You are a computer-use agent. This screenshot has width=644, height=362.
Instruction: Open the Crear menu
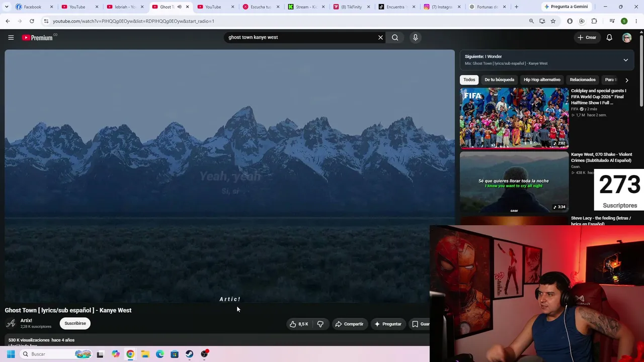pos(587,37)
